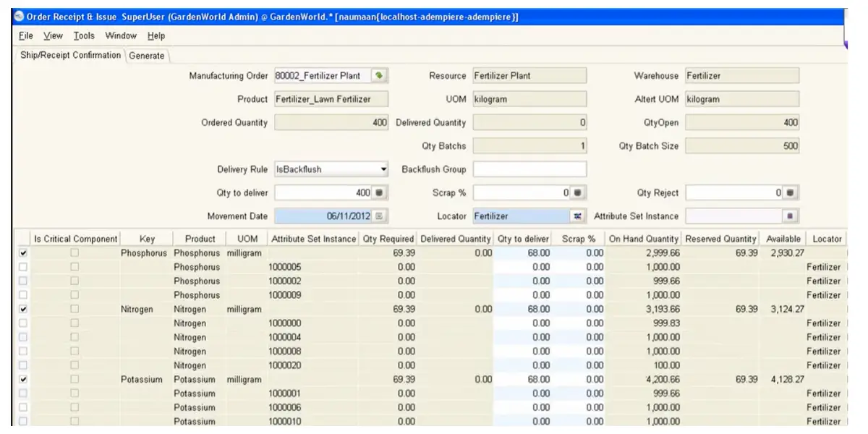Uncheck the selection checkbox for Nitrogen milligram row
Viewport: 868px width, 434px height.
[23, 309]
